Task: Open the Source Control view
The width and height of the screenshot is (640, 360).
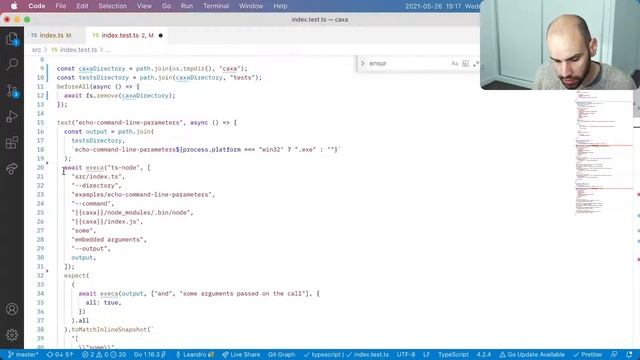Action: (12, 91)
